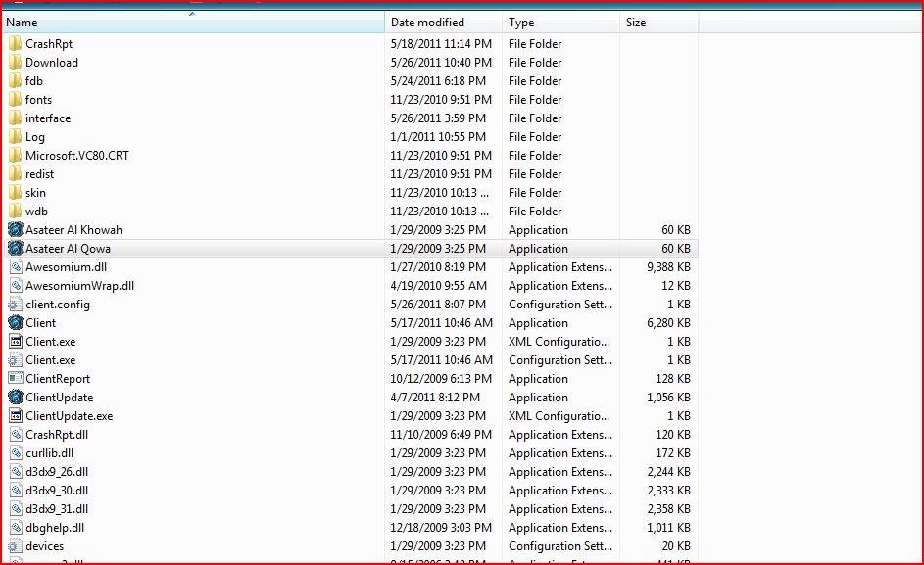This screenshot has height=565, width=924.
Task: Select the curllib.dll file name
Action: point(49,453)
